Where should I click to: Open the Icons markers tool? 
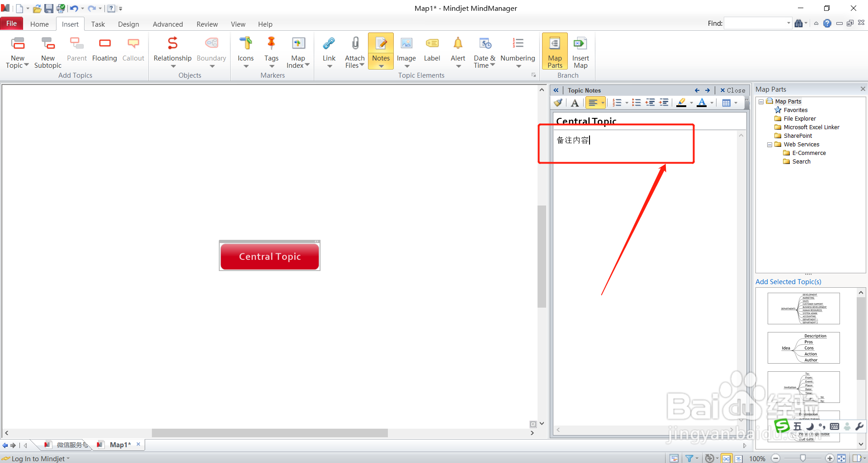[245, 52]
